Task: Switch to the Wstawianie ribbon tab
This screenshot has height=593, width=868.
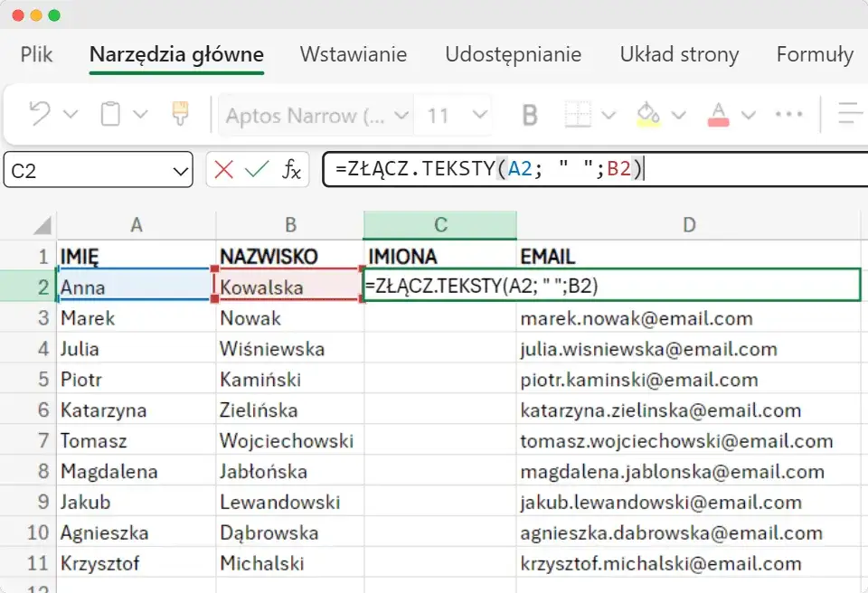Action: tap(353, 54)
